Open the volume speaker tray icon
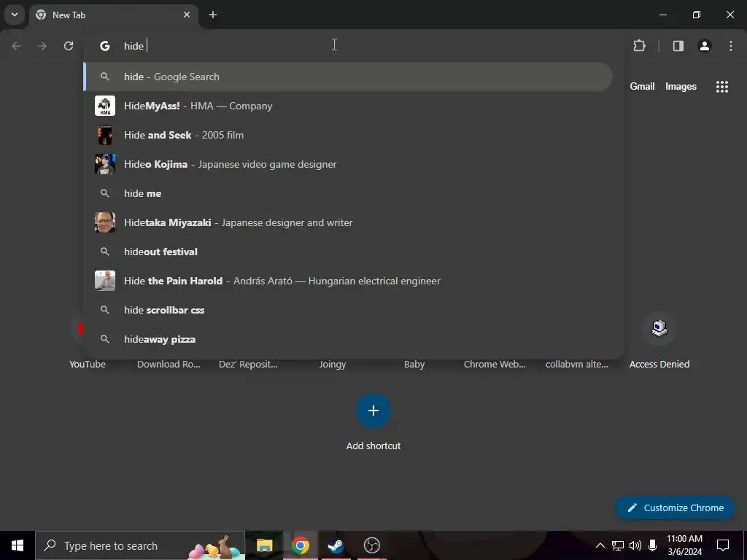Viewport: 747px width, 560px height. pyautogui.click(x=635, y=545)
